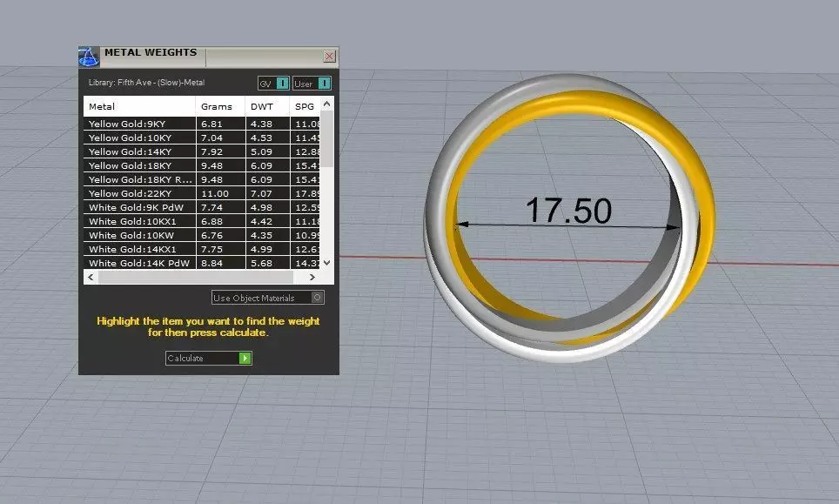The image size is (839, 504).
Task: Click the vertical scrollbar thumb
Action: point(327,139)
